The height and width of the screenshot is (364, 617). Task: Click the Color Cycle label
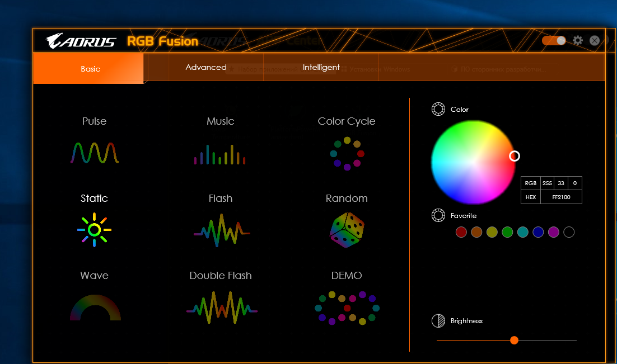[346, 121]
